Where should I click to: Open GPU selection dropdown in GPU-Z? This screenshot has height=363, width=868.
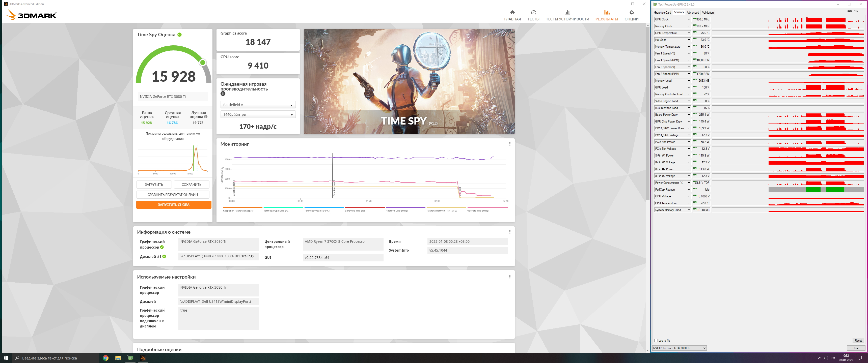(679, 348)
